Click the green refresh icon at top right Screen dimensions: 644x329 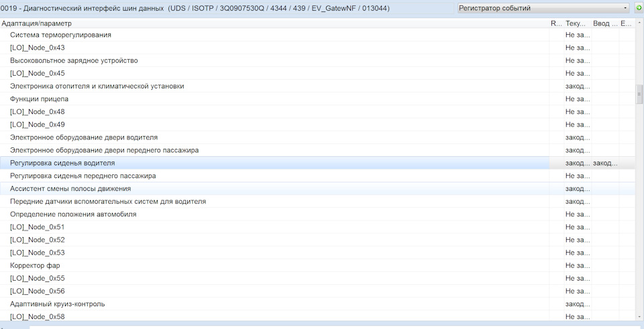coord(638,8)
